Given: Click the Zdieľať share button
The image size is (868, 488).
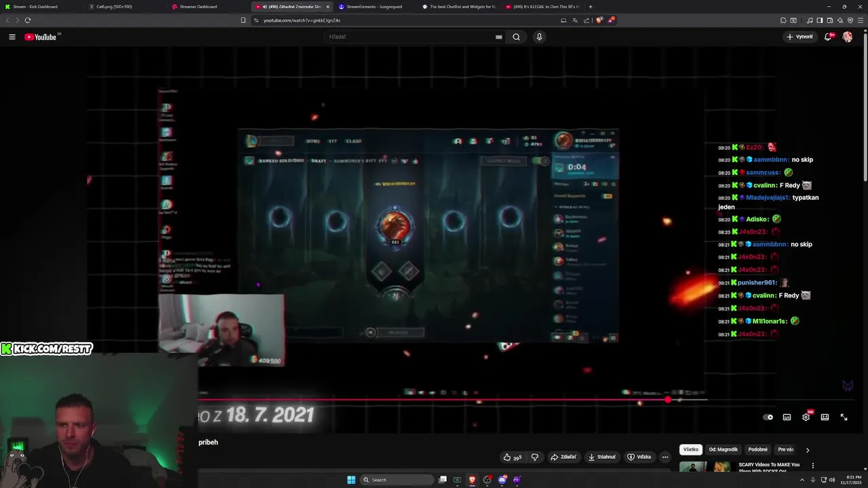Looking at the screenshot, I should pos(564,457).
